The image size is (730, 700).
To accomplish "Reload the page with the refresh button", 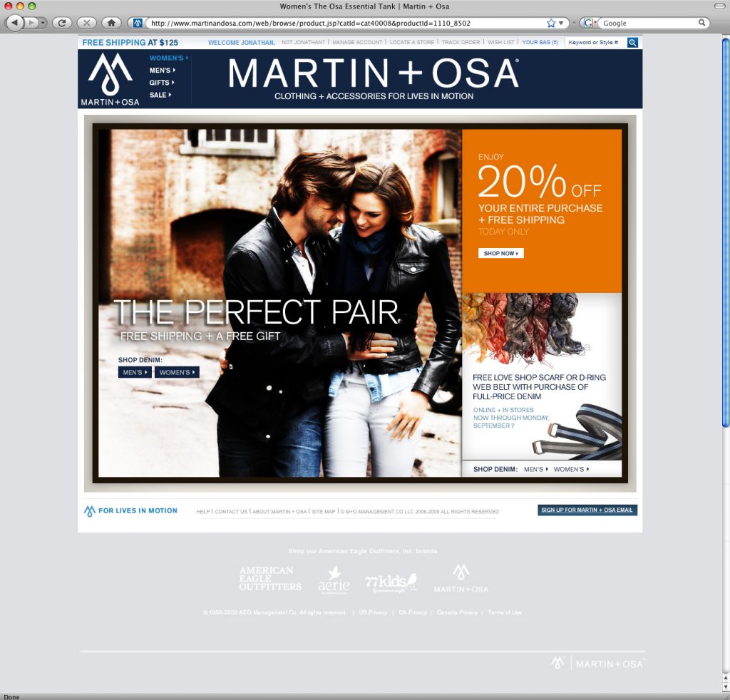I will [61, 22].
